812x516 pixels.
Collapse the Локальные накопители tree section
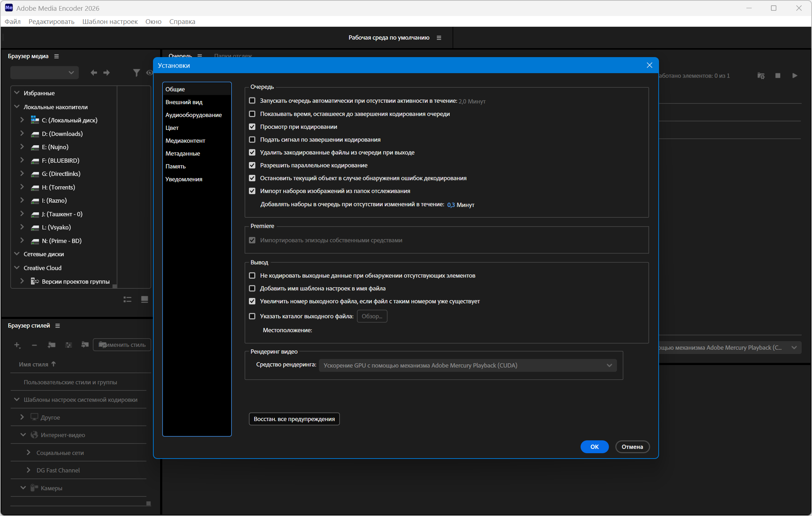click(17, 107)
